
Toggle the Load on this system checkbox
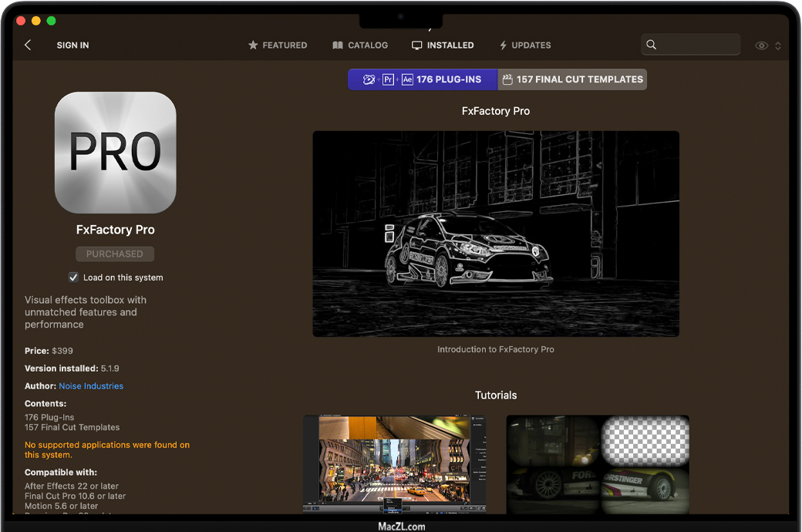pyautogui.click(x=74, y=278)
